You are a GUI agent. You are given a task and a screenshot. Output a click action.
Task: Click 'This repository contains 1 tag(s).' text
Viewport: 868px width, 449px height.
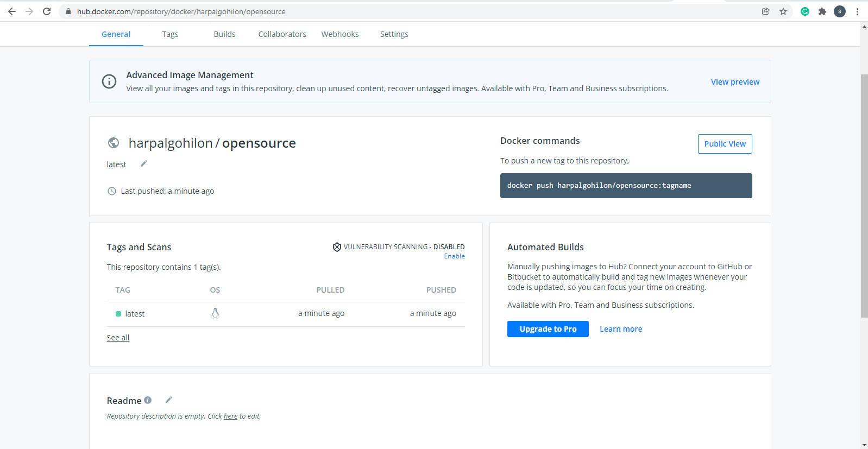pos(163,267)
